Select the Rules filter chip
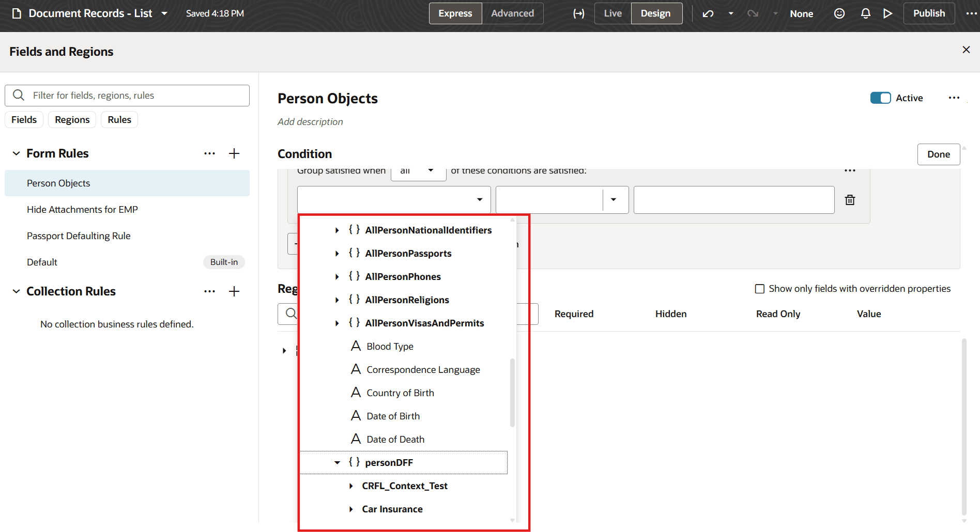This screenshot has height=532, width=980. (119, 120)
